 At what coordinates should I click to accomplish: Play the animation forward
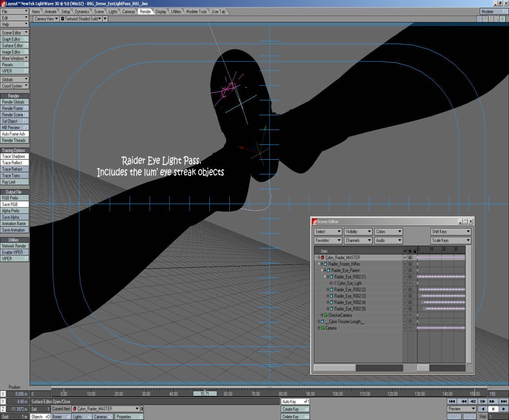pos(504,409)
